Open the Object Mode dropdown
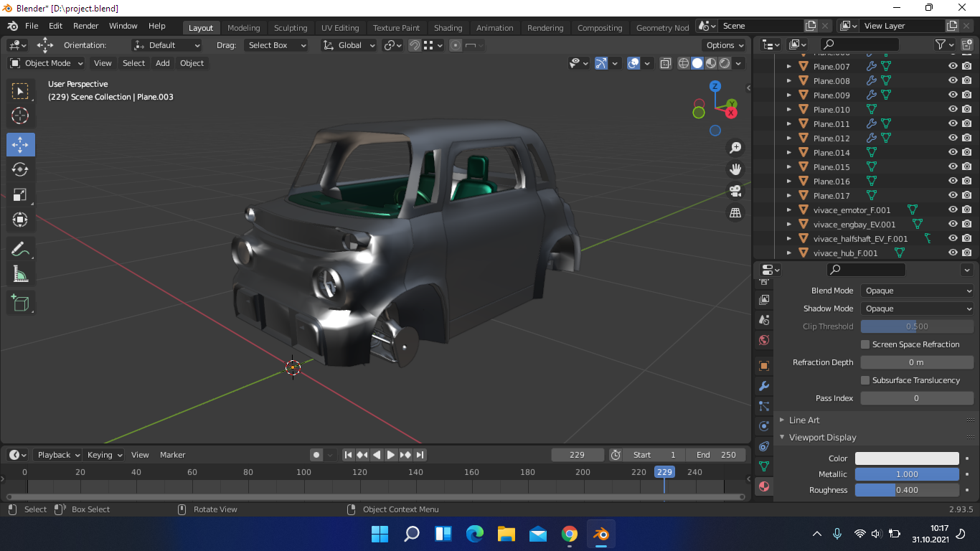 (47, 63)
